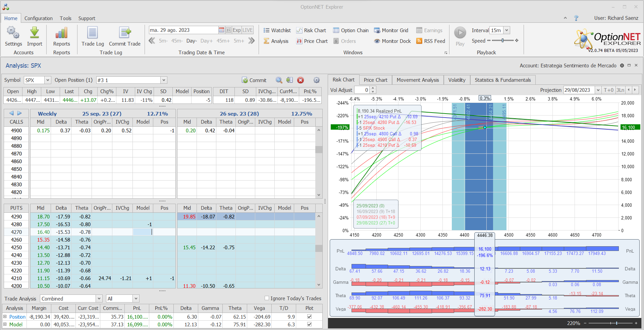Switch to the Volatility tab
The height and width of the screenshot is (330, 644).
457,80
